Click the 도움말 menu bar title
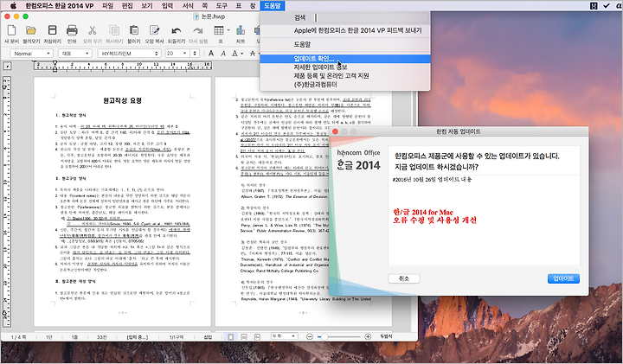The width and height of the screenshot is (623, 364). click(273, 5)
